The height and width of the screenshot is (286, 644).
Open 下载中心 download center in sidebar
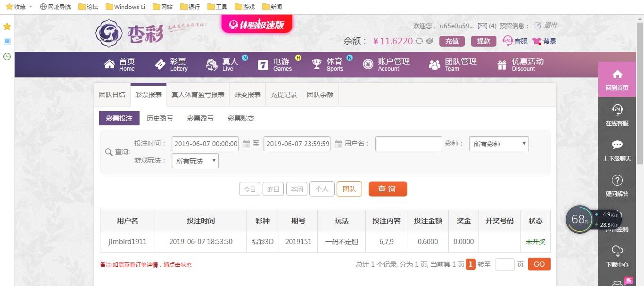click(x=617, y=256)
